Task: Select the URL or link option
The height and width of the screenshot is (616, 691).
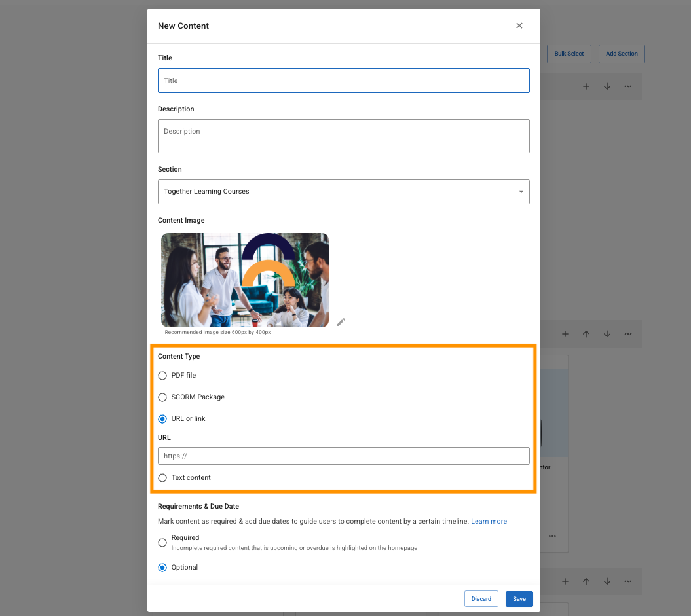Action: [162, 419]
